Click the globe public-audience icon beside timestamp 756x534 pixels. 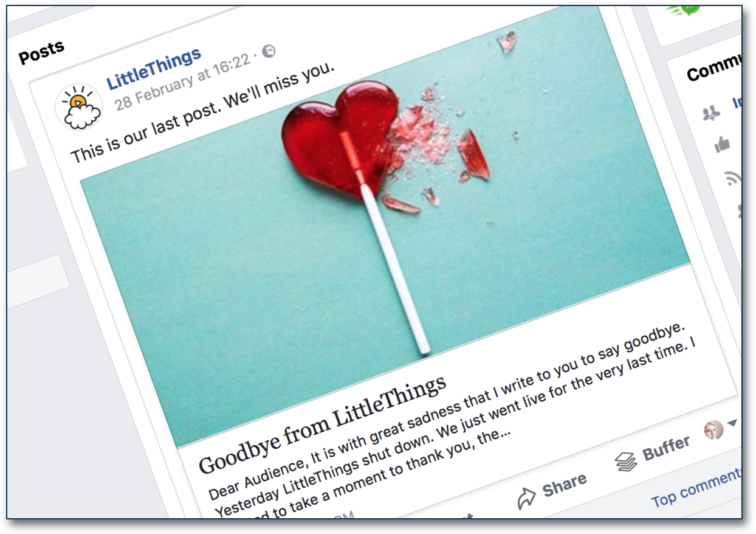pyautogui.click(x=268, y=51)
